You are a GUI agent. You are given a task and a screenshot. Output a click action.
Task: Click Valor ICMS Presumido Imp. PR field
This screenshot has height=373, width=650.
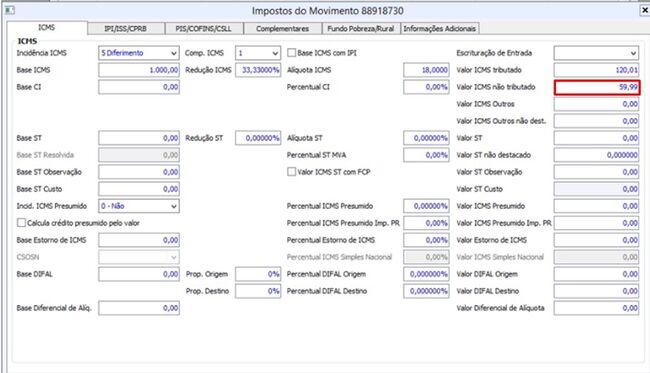pos(596,223)
